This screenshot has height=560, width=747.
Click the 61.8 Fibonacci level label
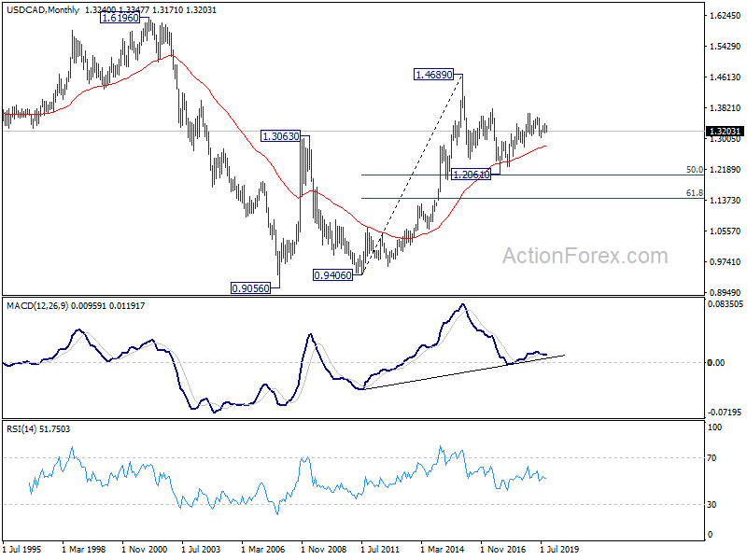pyautogui.click(x=694, y=193)
